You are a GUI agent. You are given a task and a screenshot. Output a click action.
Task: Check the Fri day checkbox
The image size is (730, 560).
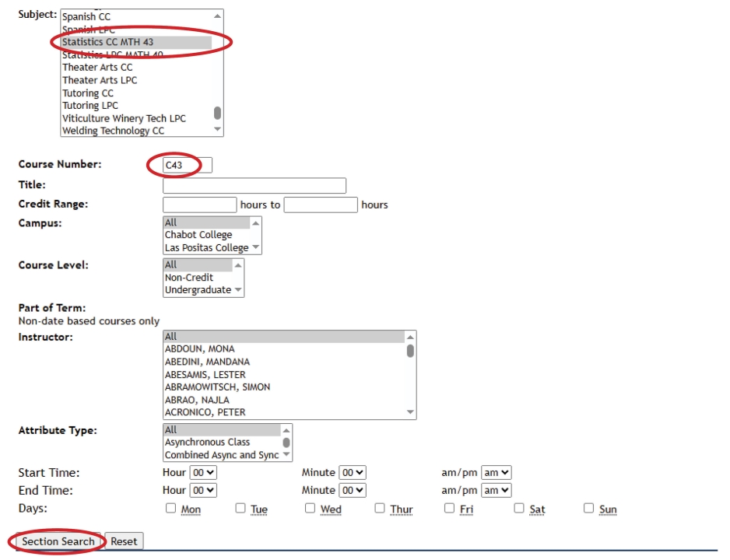pyautogui.click(x=449, y=509)
